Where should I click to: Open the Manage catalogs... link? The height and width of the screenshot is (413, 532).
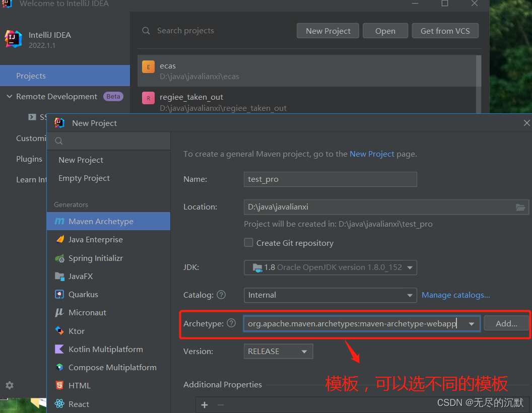pos(455,295)
